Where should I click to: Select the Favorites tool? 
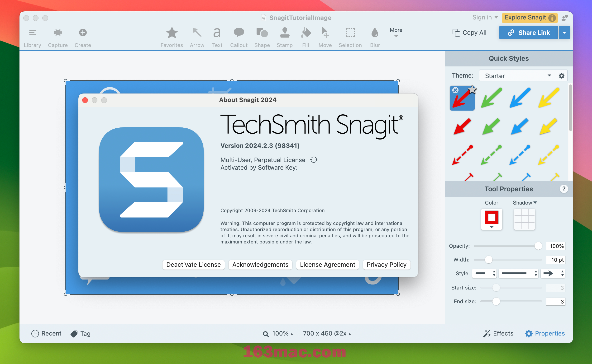point(172,37)
